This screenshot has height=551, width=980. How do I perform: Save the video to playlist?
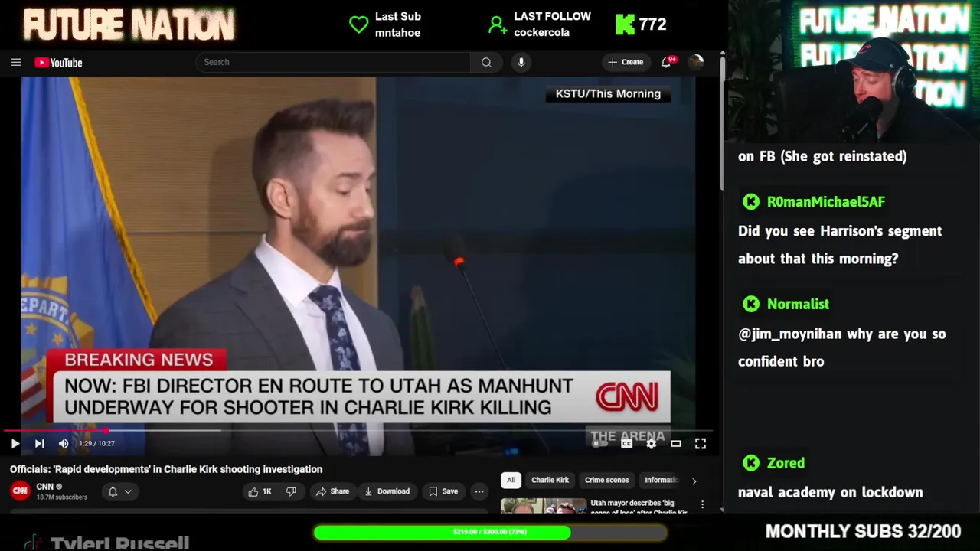443,491
